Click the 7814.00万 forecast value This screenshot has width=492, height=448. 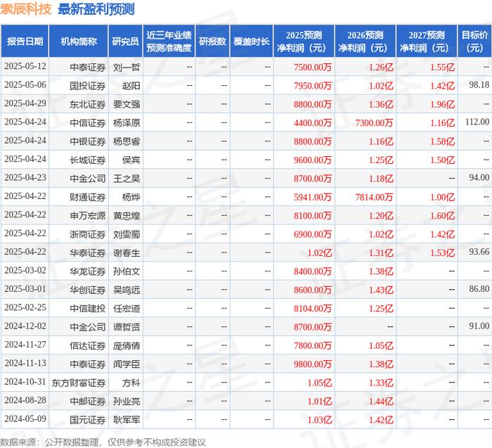point(374,197)
